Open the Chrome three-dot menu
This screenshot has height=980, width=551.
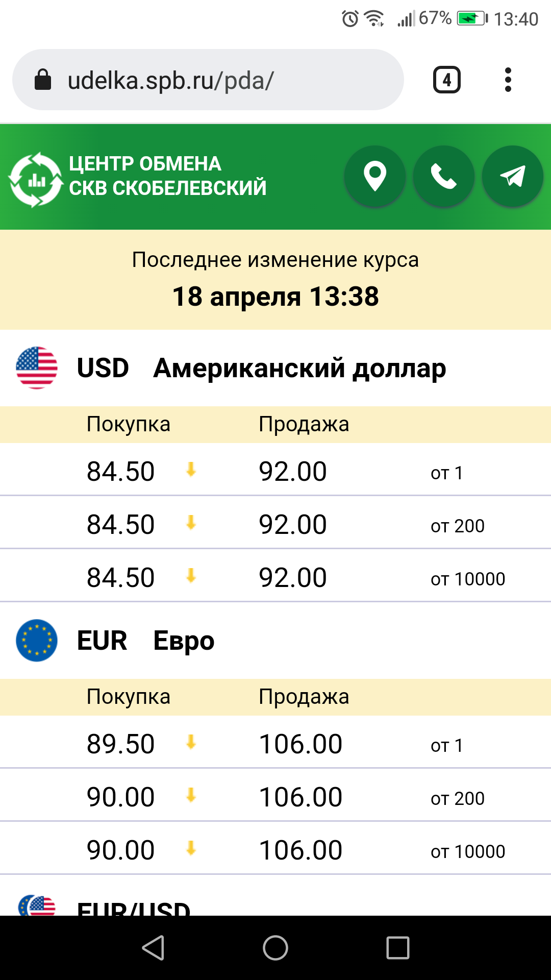point(508,80)
